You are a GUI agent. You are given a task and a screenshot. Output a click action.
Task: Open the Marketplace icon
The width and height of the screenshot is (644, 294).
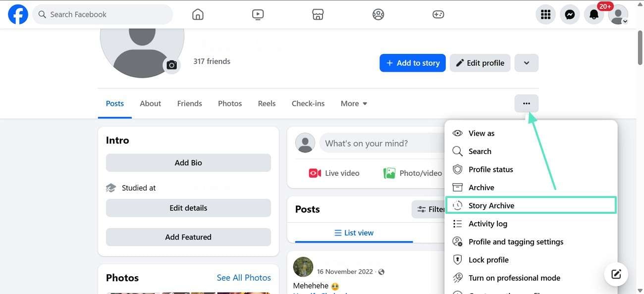318,14
